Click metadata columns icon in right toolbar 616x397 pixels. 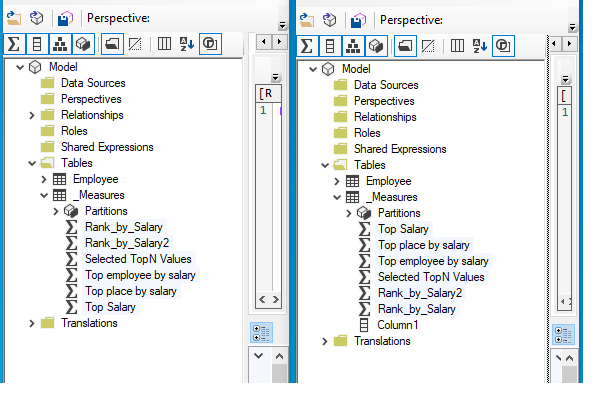point(457,46)
